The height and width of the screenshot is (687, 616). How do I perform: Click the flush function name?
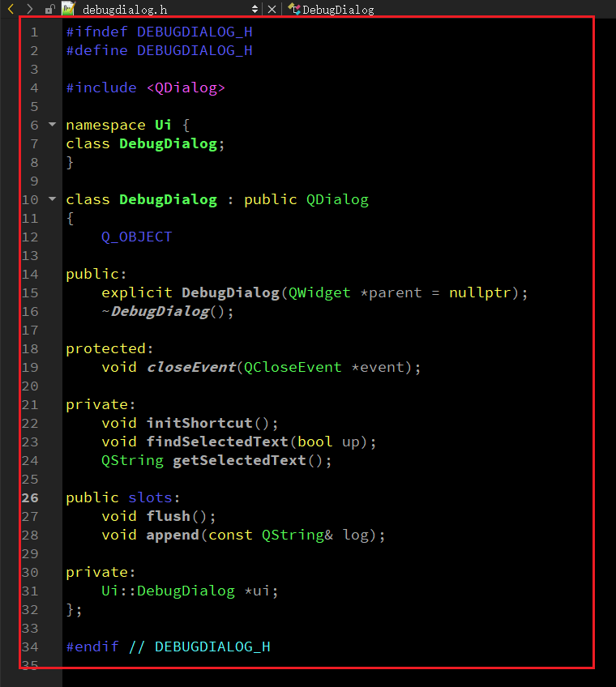[169, 516]
